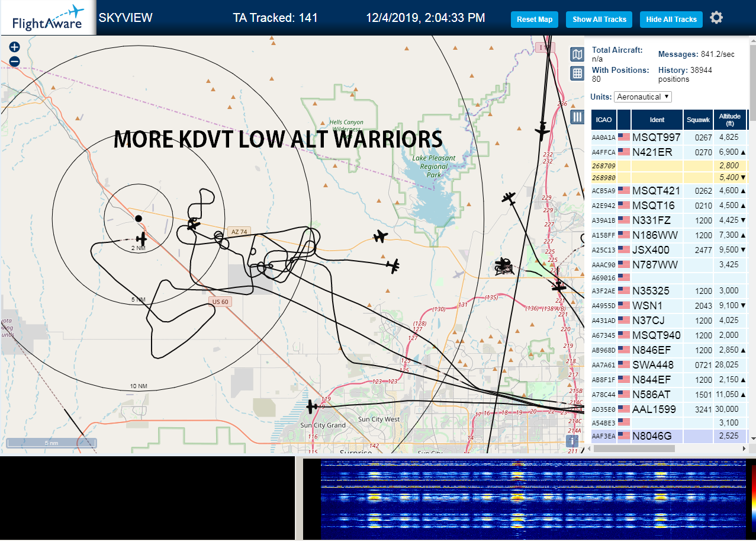Click Hide All Tracks button
Viewport: 756px width, 541px height.
point(671,20)
